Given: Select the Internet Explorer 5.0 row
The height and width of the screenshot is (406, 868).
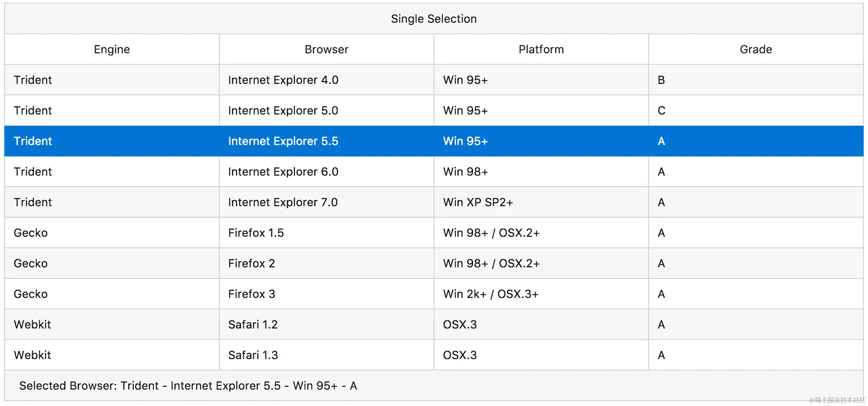Looking at the screenshot, I should click(x=283, y=111).
